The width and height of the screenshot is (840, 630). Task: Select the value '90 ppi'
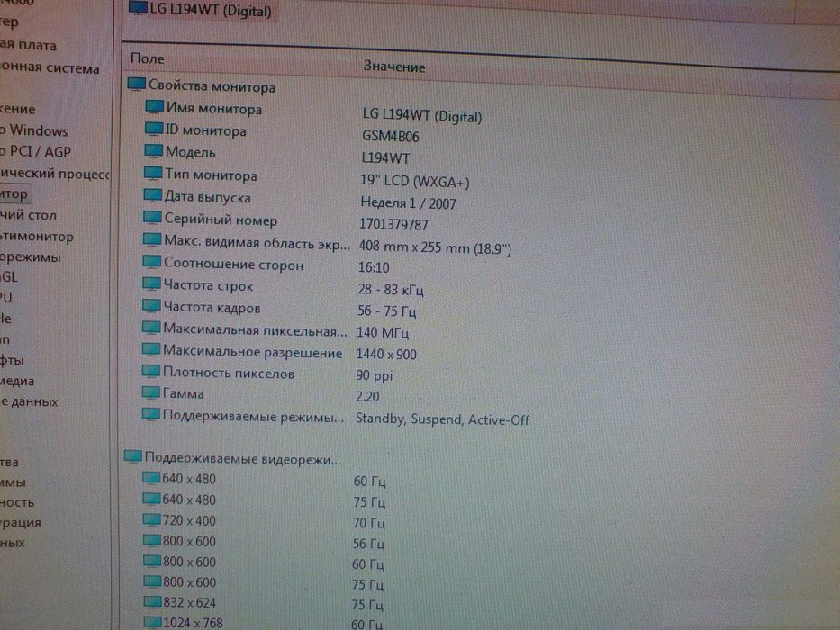coord(375,375)
